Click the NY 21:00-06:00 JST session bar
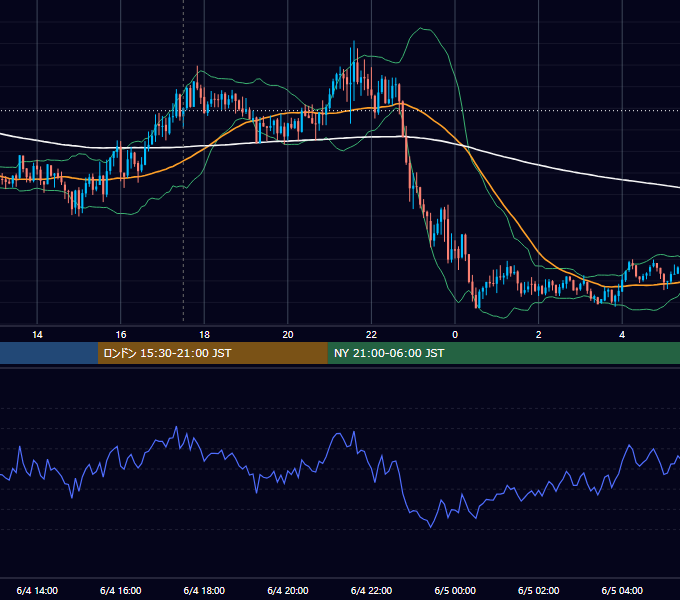 coord(503,353)
